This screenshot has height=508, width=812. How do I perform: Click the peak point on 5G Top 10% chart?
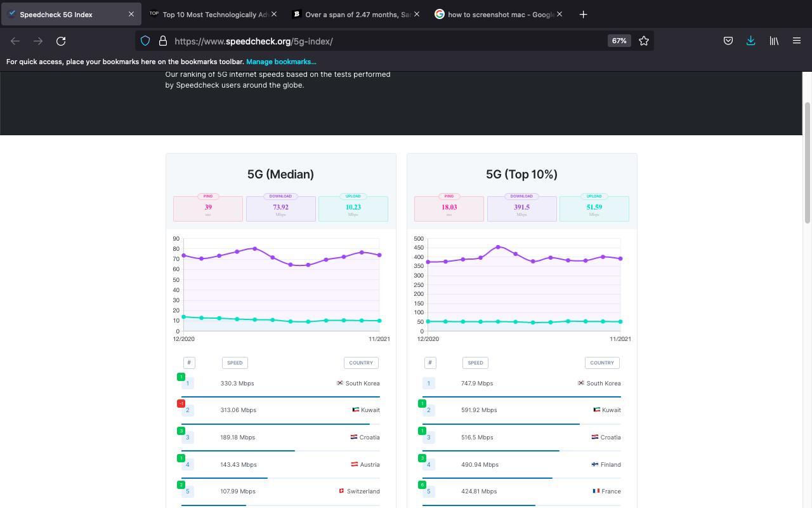coord(498,247)
